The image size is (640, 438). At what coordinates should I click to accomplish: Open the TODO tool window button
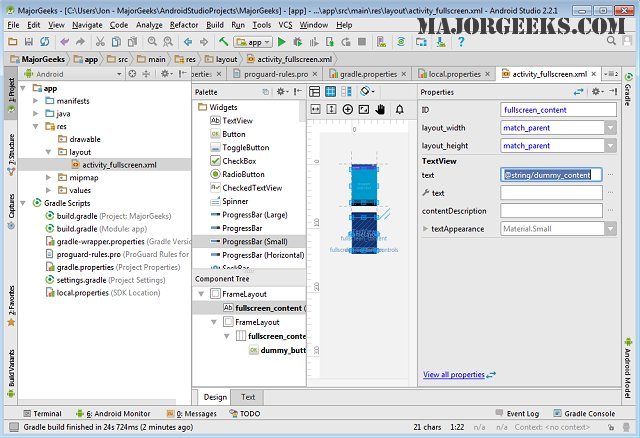[245, 414]
